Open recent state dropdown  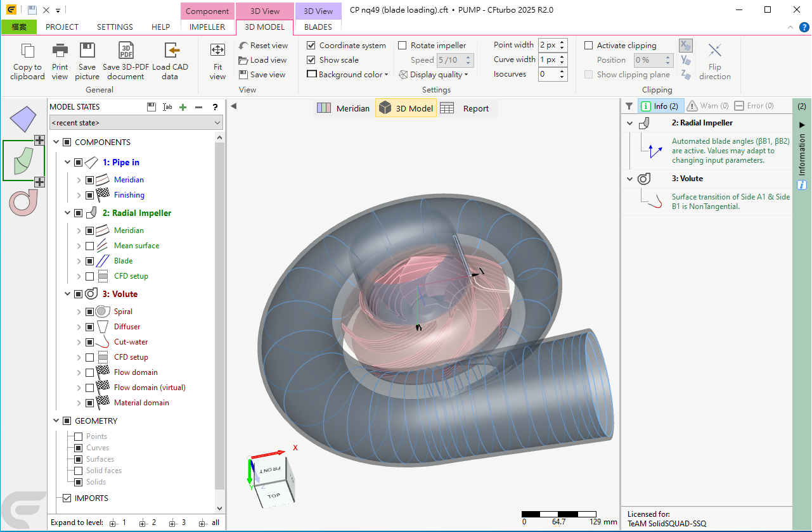[x=136, y=122]
